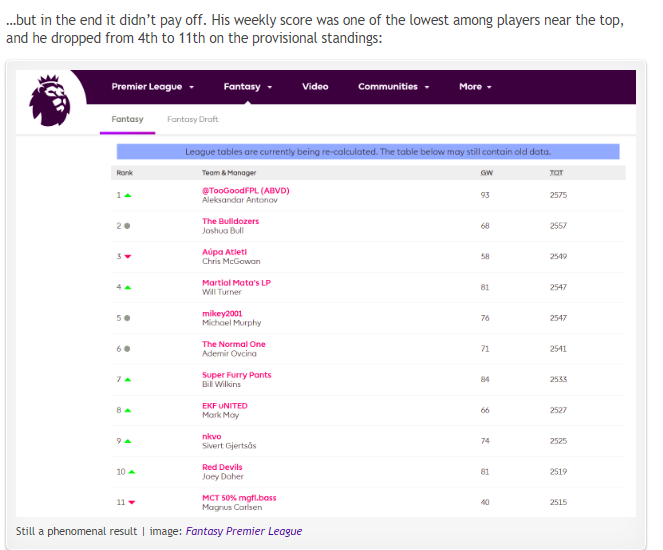Click the TOT column header
The height and width of the screenshot is (550, 663).
(x=556, y=173)
